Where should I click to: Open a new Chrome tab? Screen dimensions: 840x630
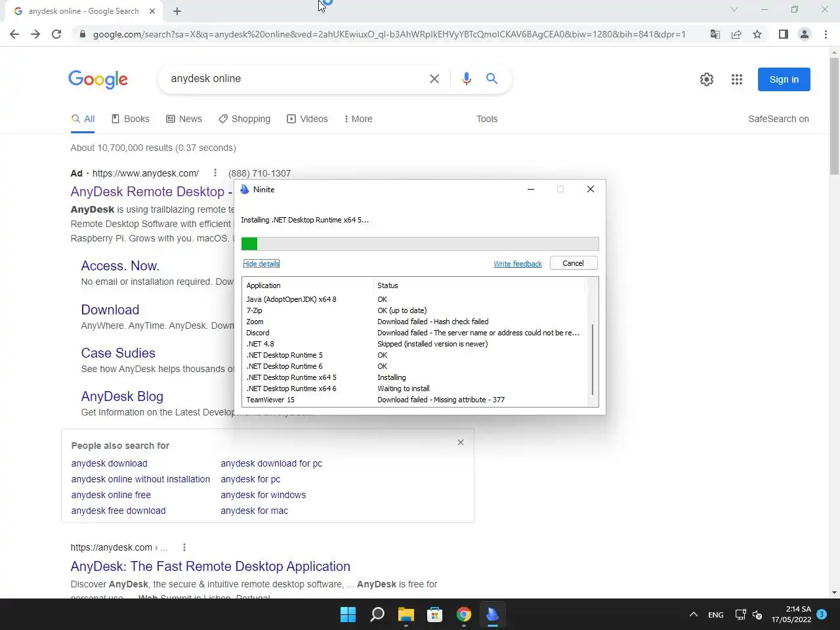(x=177, y=11)
